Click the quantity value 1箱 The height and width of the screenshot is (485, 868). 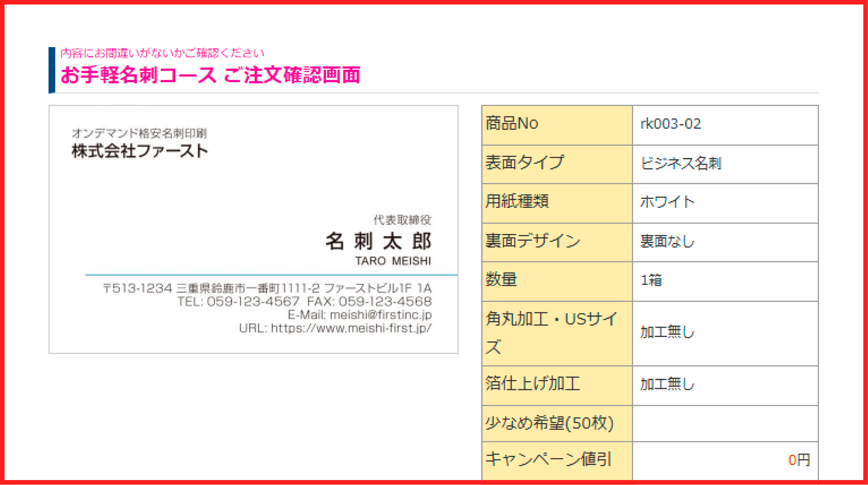click(x=651, y=280)
